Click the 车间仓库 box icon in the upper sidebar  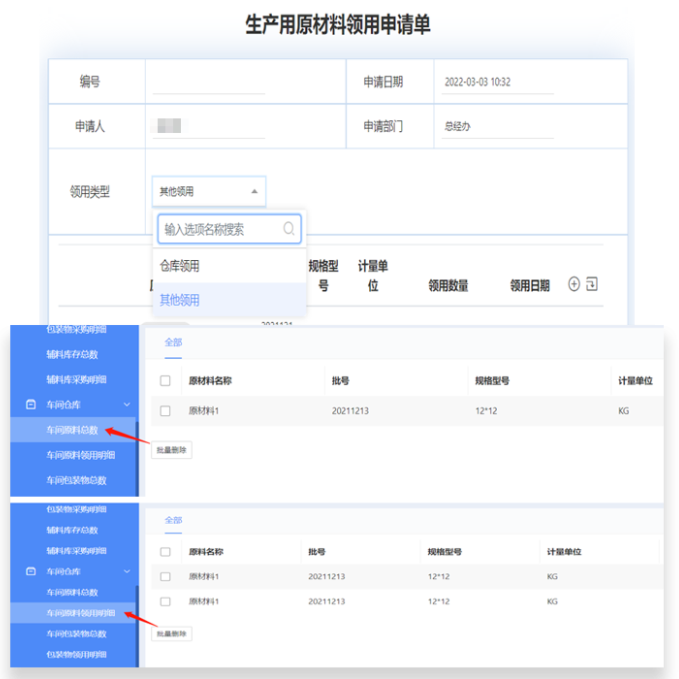pyautogui.click(x=30, y=405)
